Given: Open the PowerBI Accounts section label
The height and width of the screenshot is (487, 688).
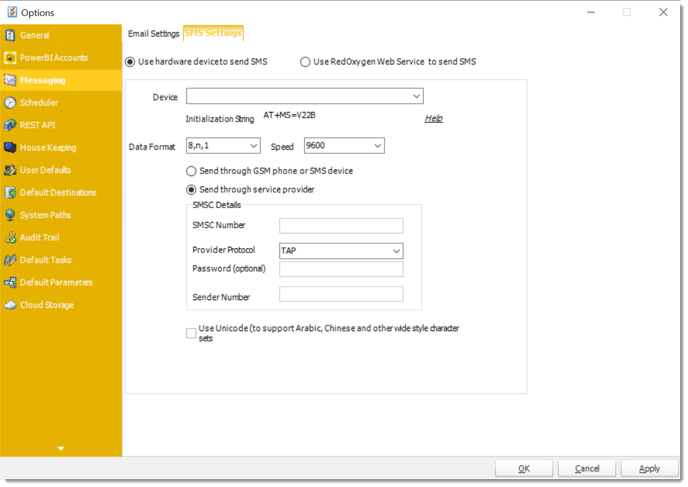Looking at the screenshot, I should (x=54, y=57).
